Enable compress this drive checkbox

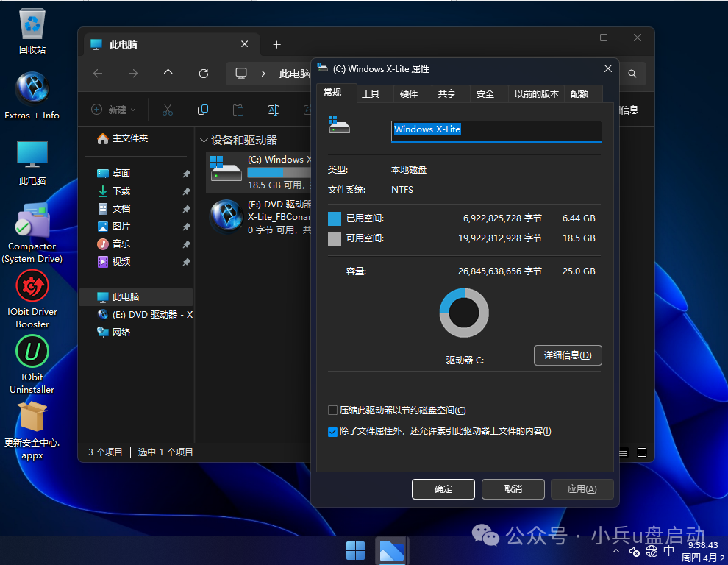333,411
